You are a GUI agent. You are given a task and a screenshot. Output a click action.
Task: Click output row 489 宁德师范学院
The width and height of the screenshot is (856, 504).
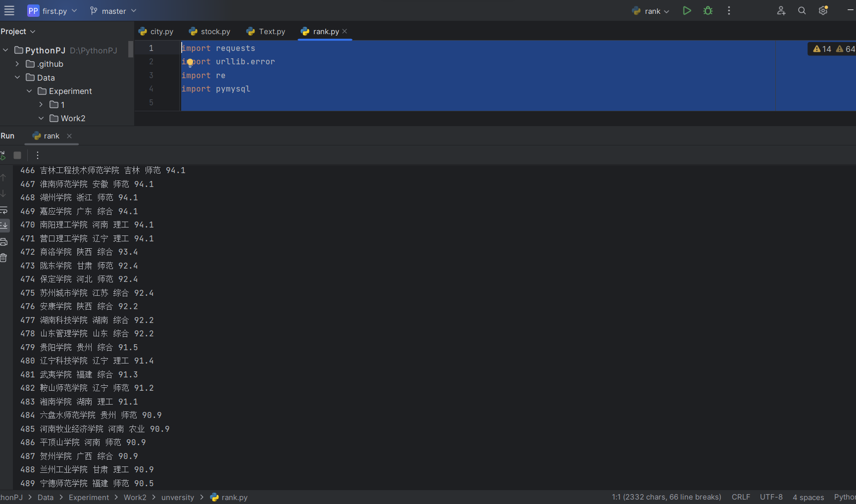(87, 483)
